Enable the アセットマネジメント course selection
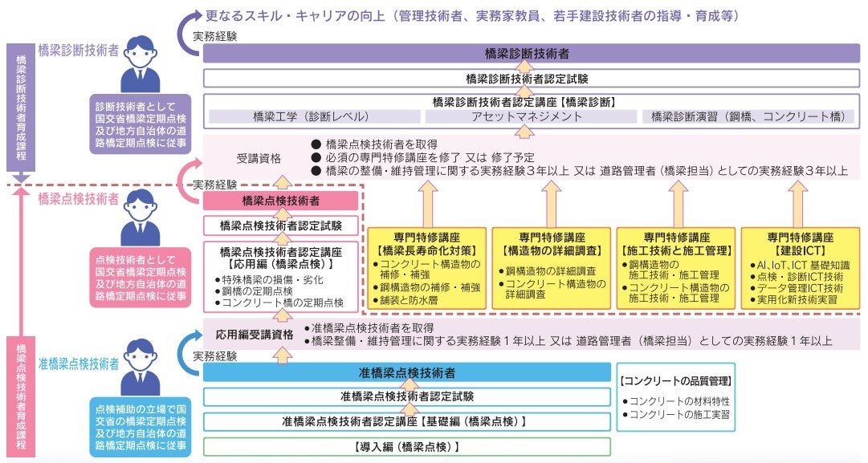The width and height of the screenshot is (868, 463). pyautogui.click(x=530, y=116)
